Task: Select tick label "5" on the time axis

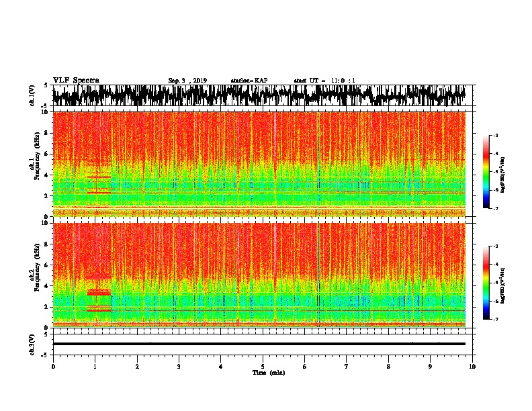Action: pos(263,367)
